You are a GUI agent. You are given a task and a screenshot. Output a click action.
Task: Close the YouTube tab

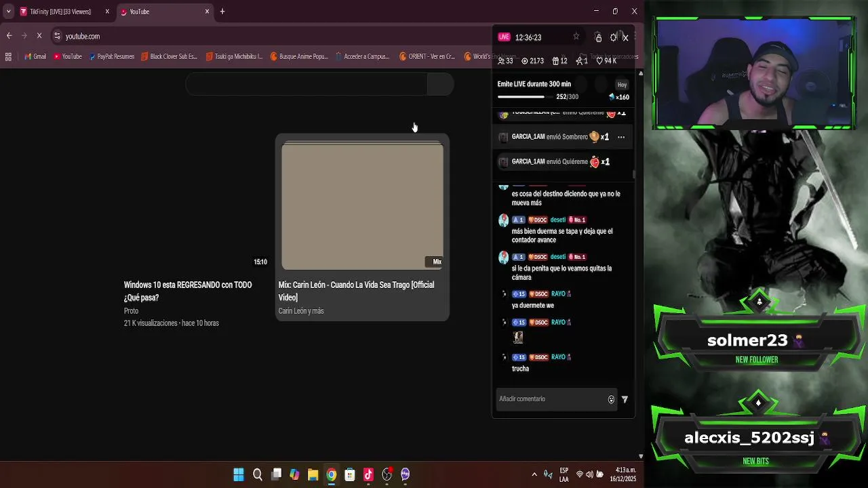[x=207, y=12]
